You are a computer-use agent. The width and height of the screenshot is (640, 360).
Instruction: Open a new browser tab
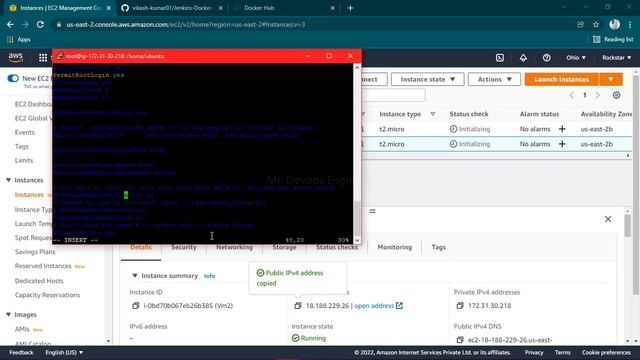coord(350,8)
